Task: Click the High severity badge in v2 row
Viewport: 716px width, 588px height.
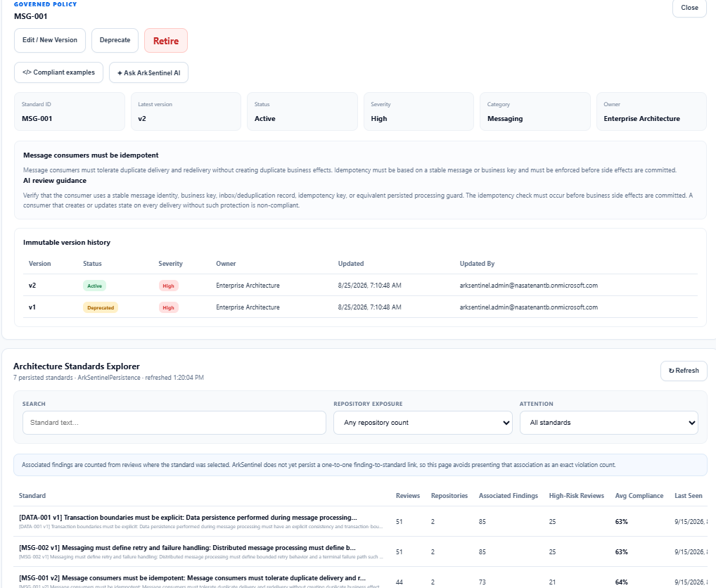Action: coord(169,286)
